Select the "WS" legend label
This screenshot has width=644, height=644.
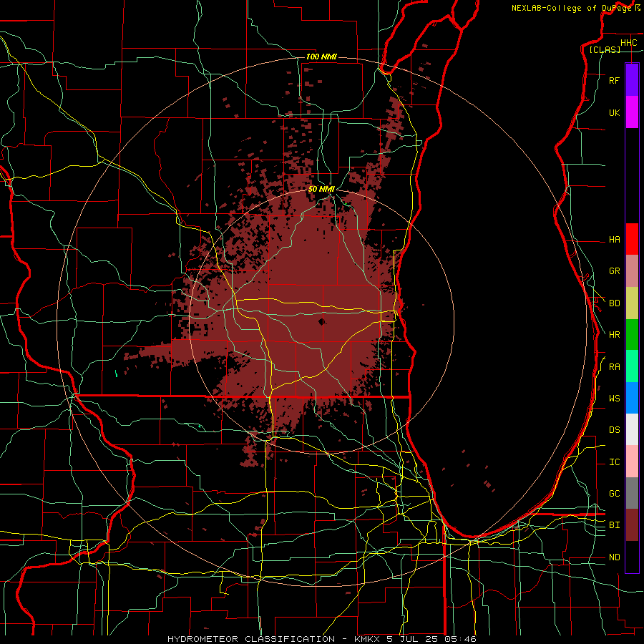pos(614,399)
